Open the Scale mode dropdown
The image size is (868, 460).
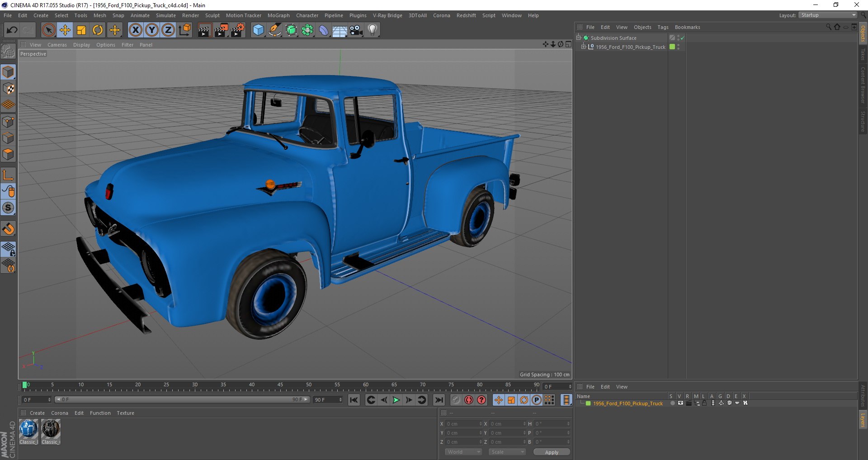[x=507, y=452]
